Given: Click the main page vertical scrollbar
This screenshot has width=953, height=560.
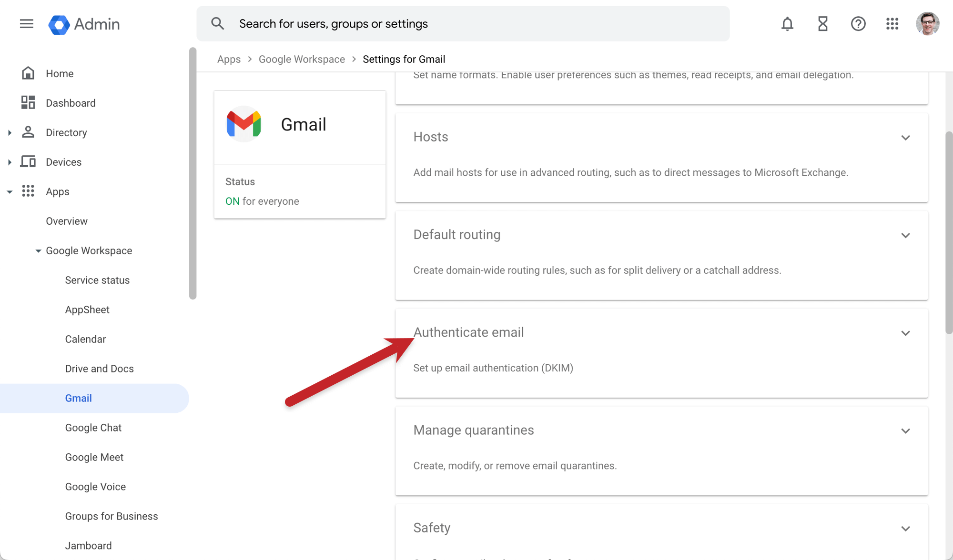Looking at the screenshot, I should click(x=949, y=233).
